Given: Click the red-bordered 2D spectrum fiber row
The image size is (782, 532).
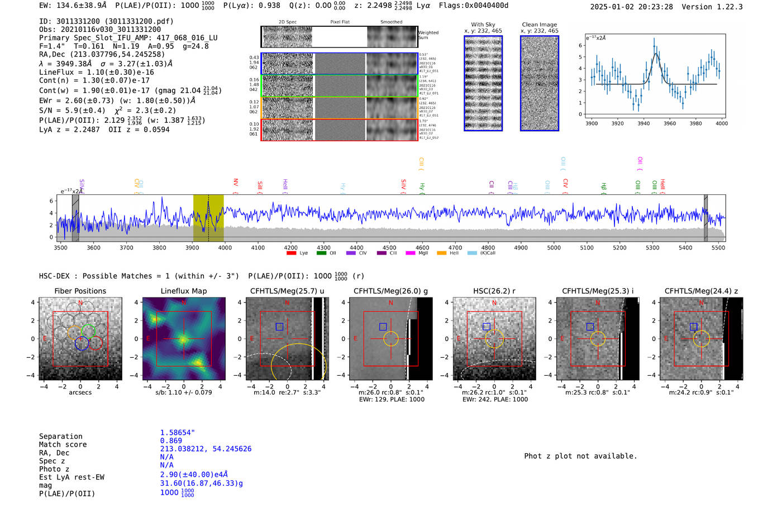Looking at the screenshot, I should pyautogui.click(x=339, y=130).
